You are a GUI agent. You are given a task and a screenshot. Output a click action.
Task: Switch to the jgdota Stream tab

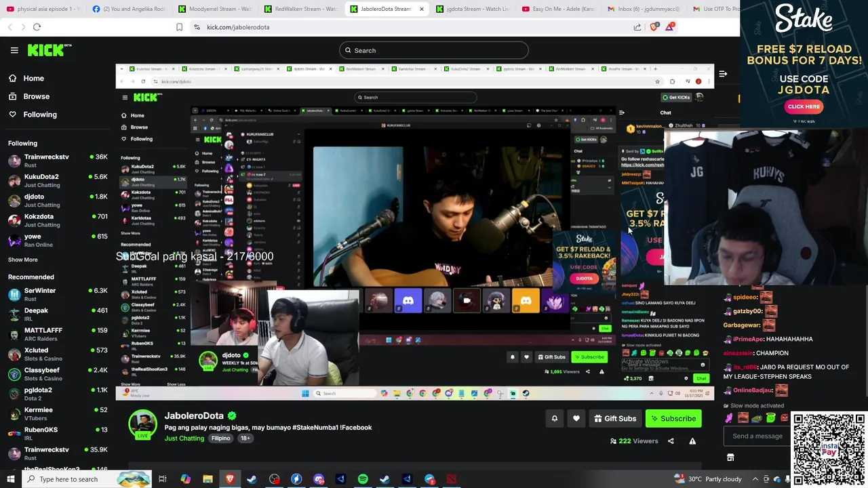point(472,9)
